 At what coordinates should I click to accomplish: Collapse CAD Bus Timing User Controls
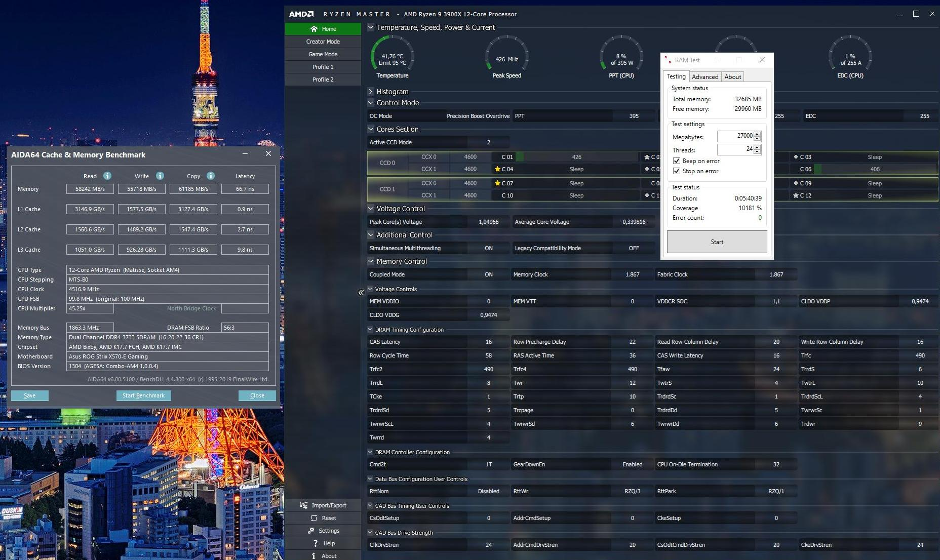click(x=370, y=506)
